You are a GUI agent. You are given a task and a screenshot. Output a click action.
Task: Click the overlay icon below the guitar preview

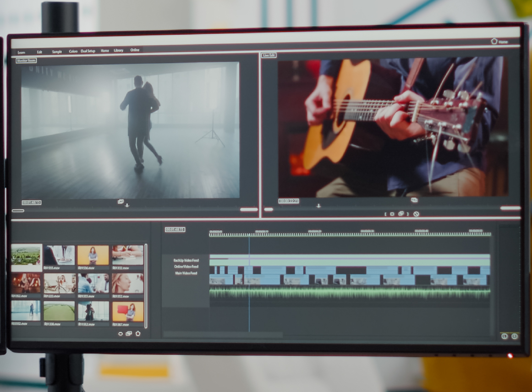coord(414,200)
